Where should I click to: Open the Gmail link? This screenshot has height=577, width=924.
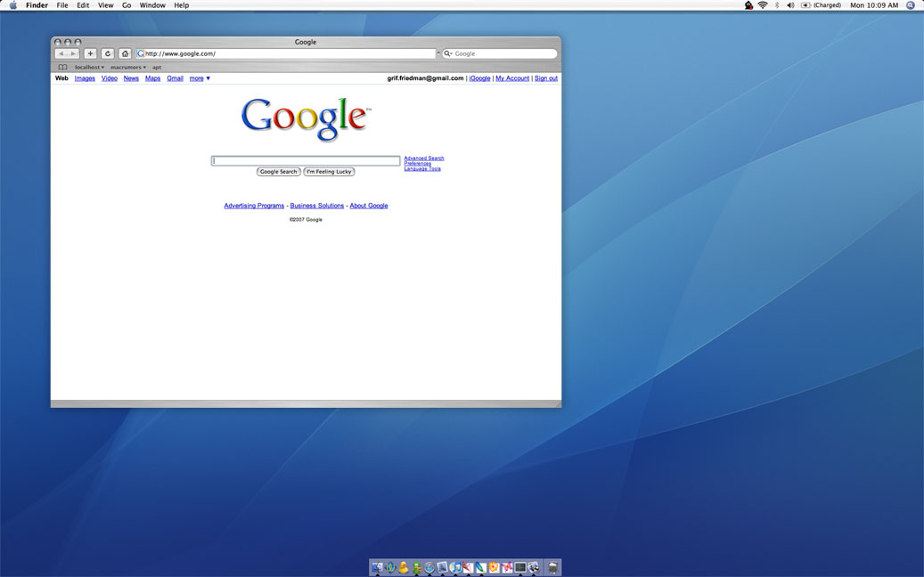[x=175, y=78]
